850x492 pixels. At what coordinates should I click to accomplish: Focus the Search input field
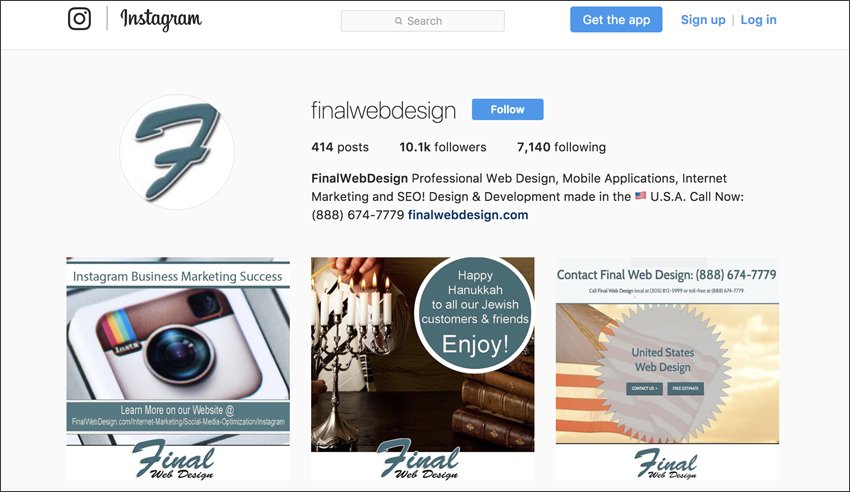[x=423, y=21]
